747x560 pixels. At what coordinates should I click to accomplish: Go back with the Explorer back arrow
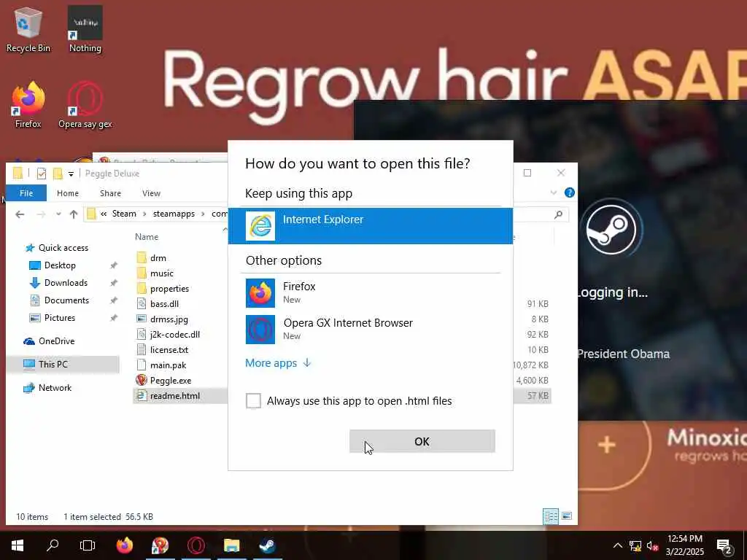[20, 214]
